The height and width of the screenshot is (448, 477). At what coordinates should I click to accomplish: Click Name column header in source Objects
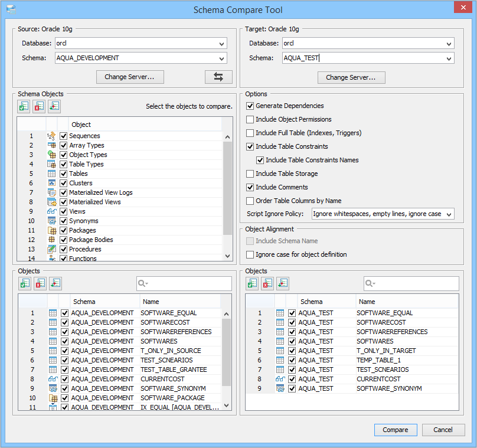(x=180, y=302)
